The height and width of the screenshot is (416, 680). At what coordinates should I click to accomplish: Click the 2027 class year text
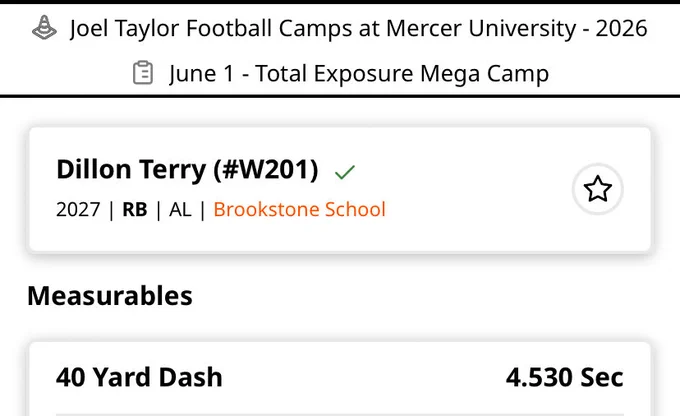(78, 210)
